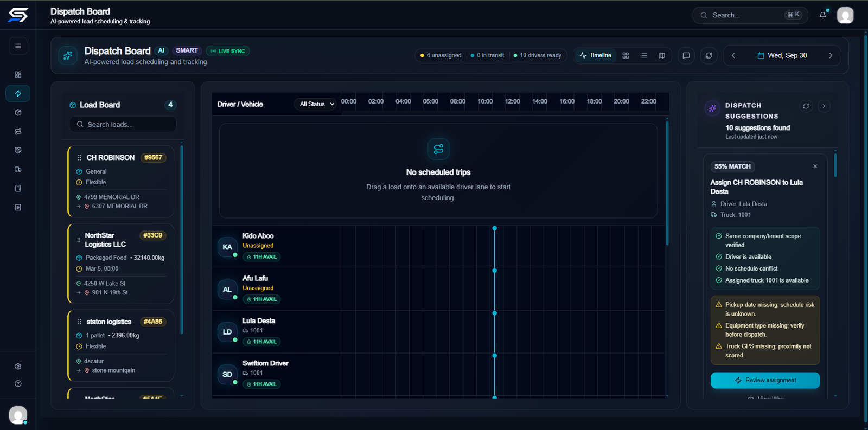Go to next day arrow
Image resolution: width=868 pixels, height=430 pixels.
pos(831,55)
